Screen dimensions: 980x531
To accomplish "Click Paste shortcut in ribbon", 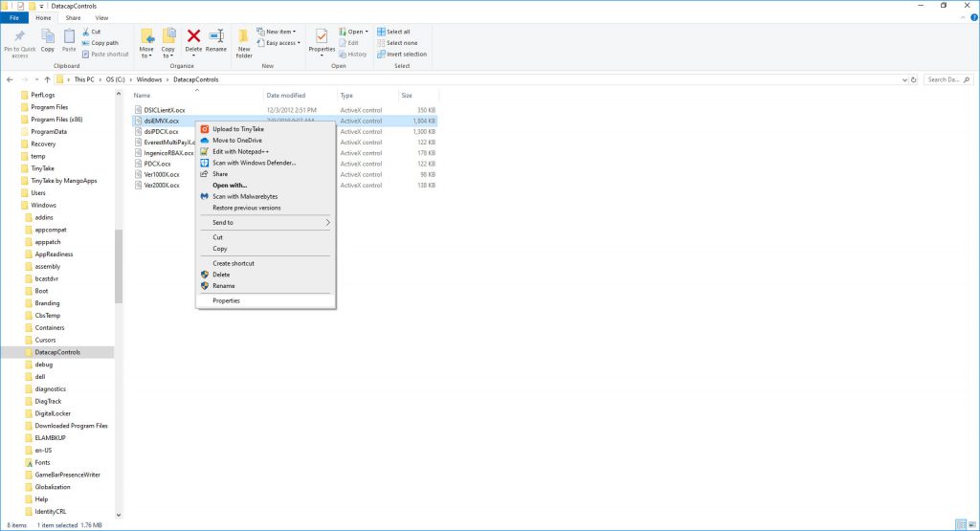I will point(105,55).
